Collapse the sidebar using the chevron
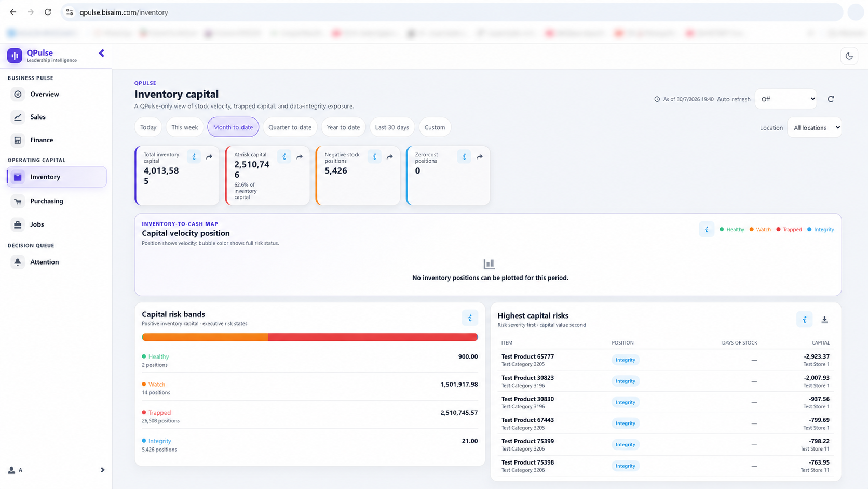 (x=102, y=53)
